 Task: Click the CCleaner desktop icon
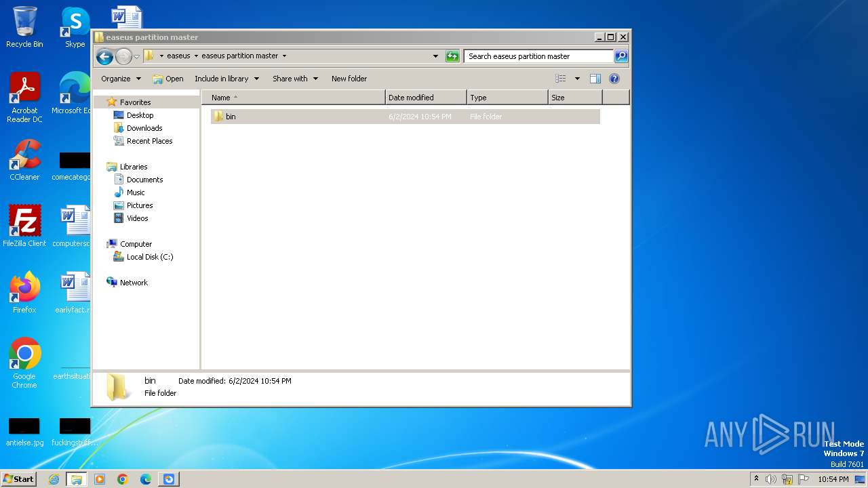24,160
